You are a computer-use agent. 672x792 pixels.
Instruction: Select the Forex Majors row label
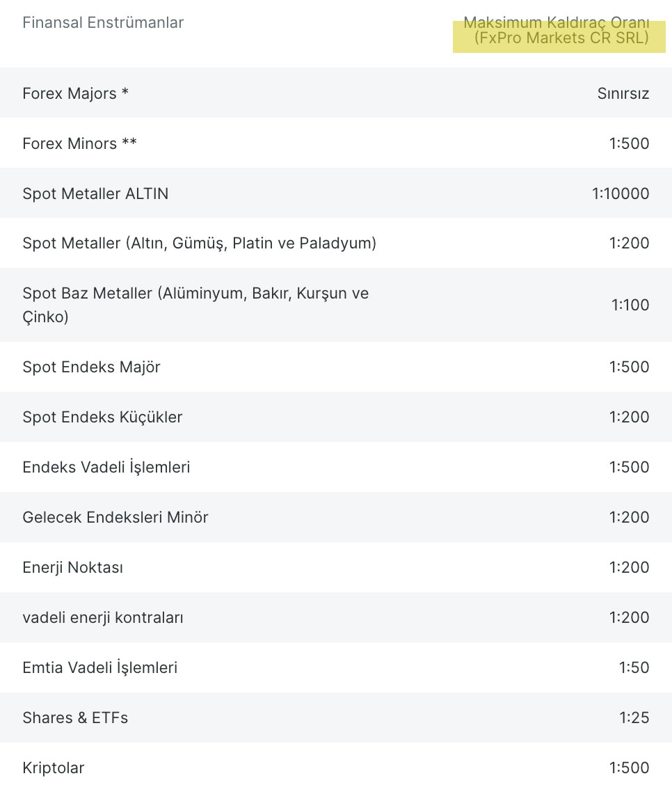[x=75, y=93]
